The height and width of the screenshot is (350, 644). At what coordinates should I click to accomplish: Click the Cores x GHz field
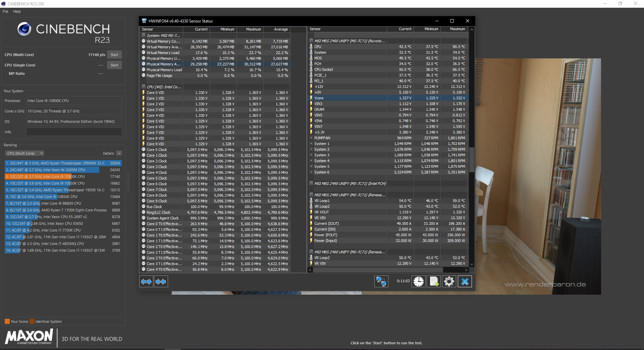coord(74,111)
